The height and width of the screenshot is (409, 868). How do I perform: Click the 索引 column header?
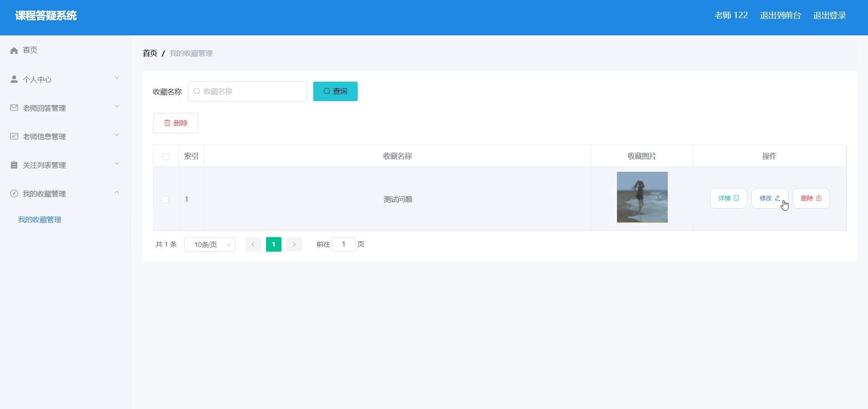191,156
